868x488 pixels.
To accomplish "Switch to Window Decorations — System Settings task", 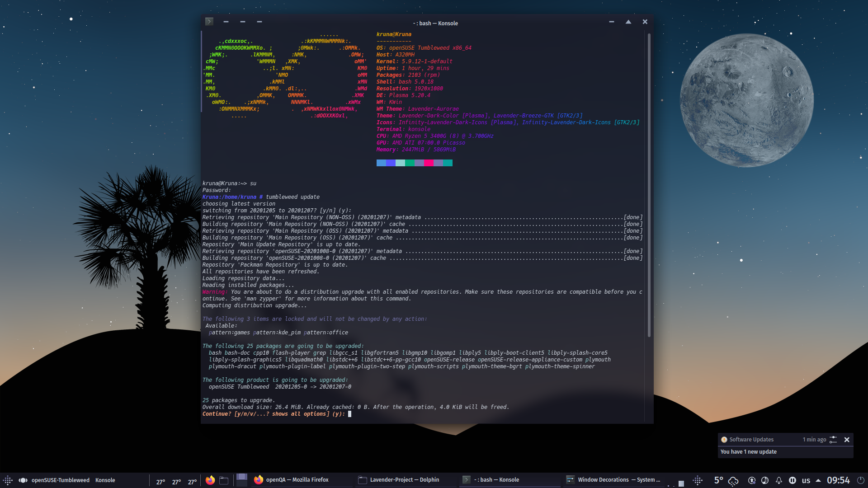I will tap(615, 480).
